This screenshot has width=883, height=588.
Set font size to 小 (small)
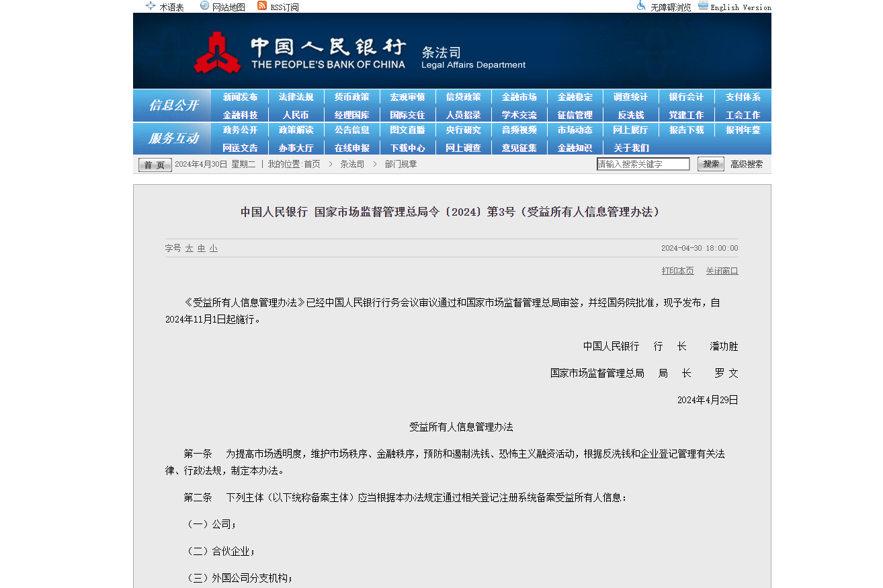(213, 248)
